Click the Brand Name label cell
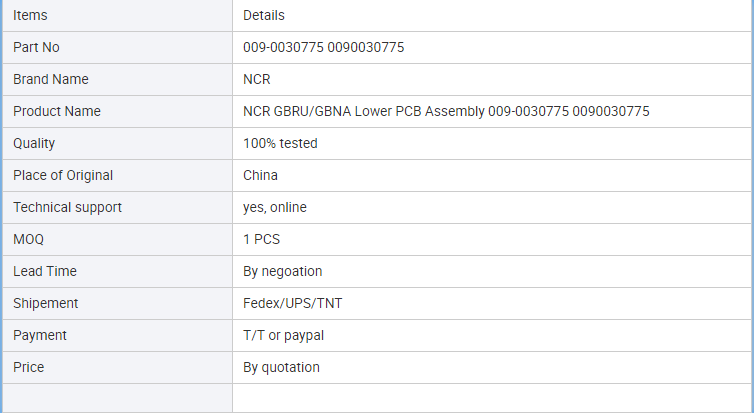 tap(117, 79)
